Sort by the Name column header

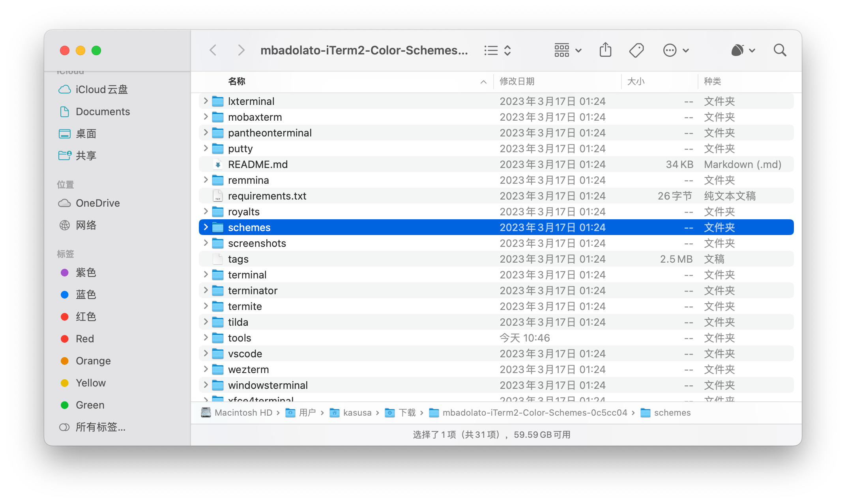(x=237, y=82)
